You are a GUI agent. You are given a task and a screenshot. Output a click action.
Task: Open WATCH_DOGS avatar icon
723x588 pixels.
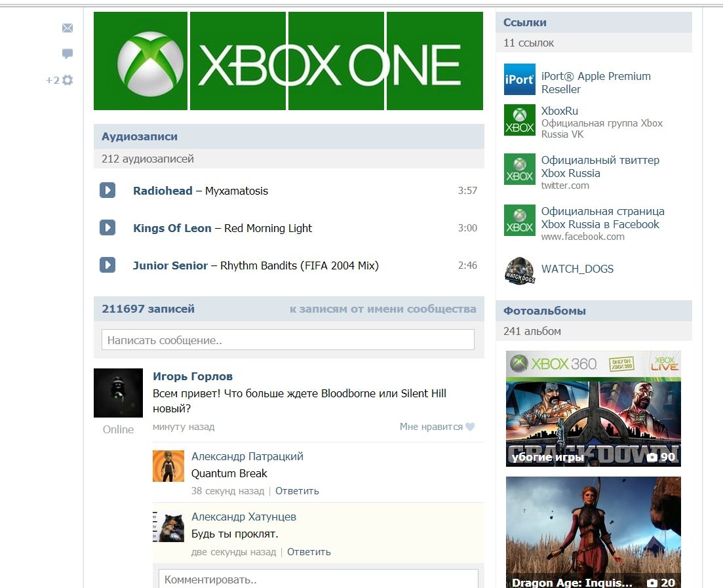click(520, 271)
